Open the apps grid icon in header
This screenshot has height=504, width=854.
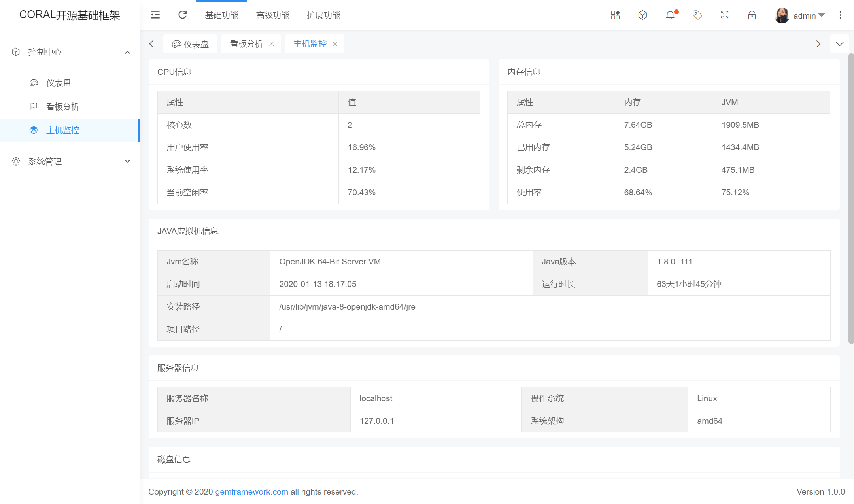pos(615,15)
